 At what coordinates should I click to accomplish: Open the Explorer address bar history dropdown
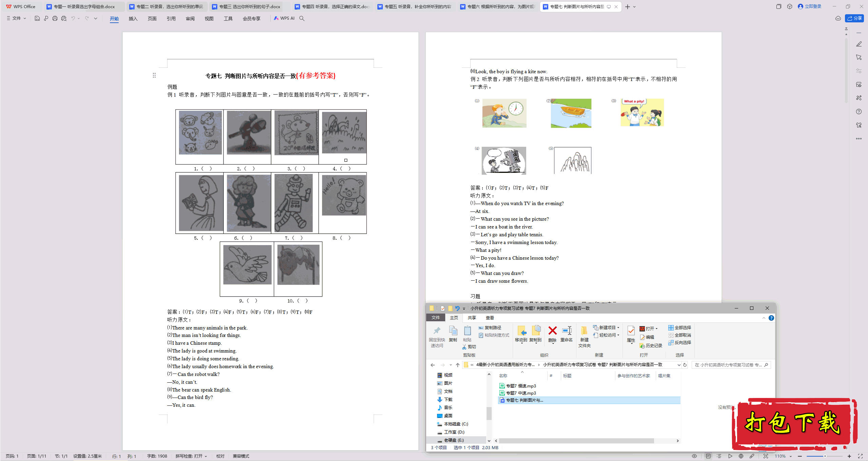click(x=679, y=365)
